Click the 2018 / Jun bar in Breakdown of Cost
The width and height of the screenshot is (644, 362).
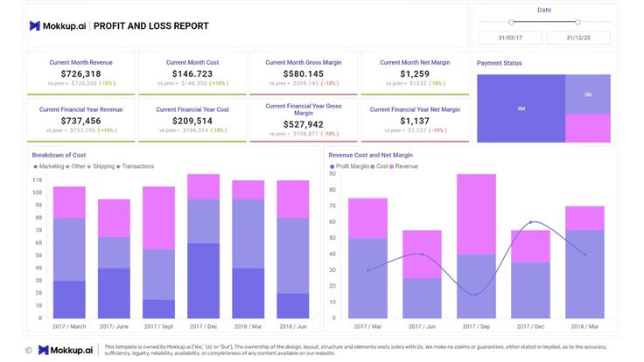click(x=293, y=249)
